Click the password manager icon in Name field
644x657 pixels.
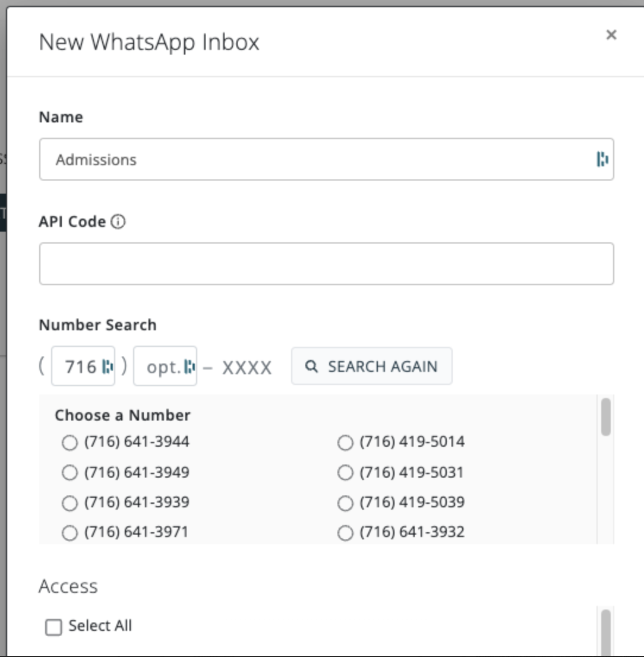coord(602,159)
